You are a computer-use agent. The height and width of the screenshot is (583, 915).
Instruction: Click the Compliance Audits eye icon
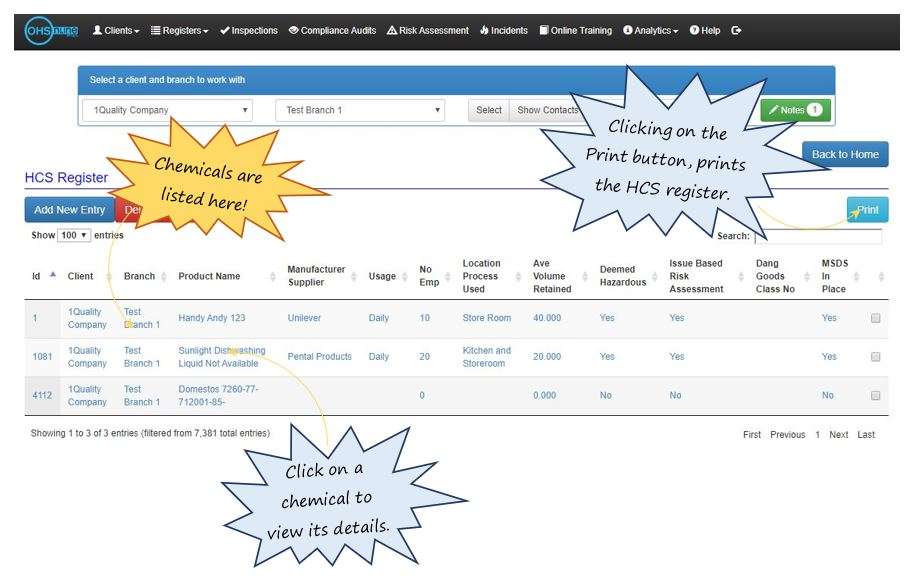(295, 30)
